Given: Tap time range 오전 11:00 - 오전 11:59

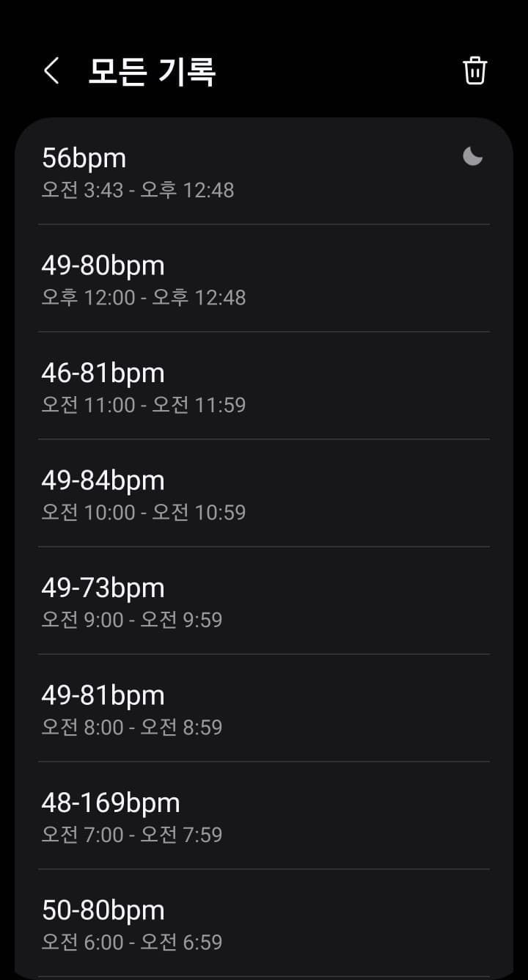Looking at the screenshot, I should coord(144,404).
